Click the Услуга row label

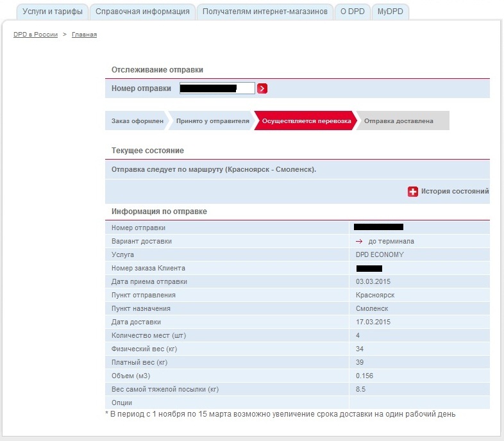click(x=122, y=254)
